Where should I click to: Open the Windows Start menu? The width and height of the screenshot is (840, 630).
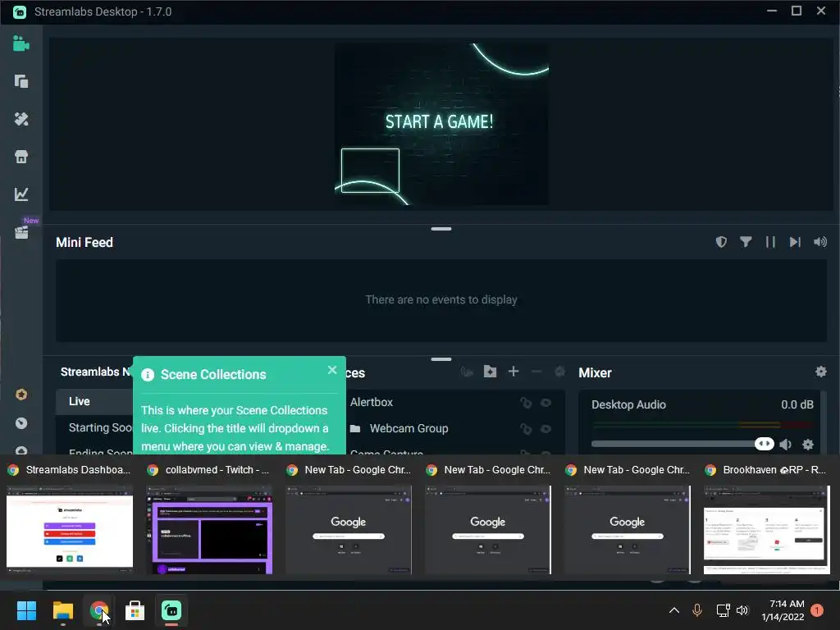pyautogui.click(x=26, y=610)
